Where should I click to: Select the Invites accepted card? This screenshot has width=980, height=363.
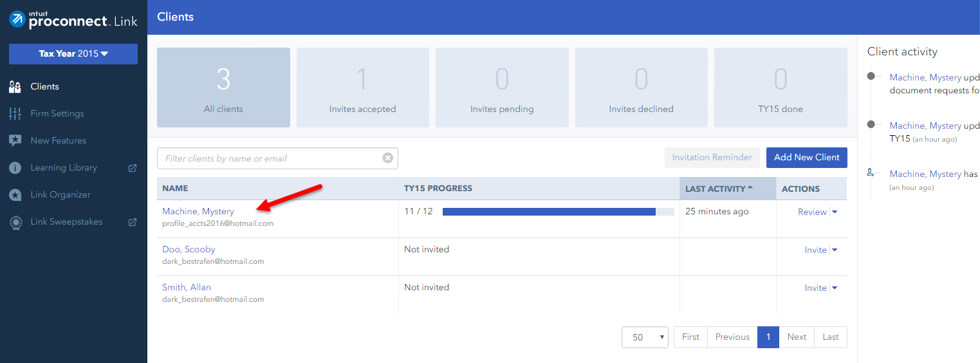363,88
